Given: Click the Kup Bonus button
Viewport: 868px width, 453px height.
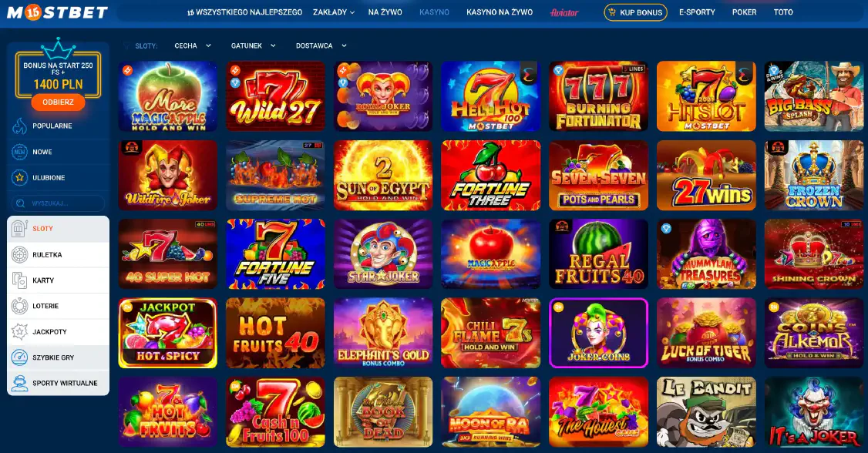Looking at the screenshot, I should pos(635,12).
